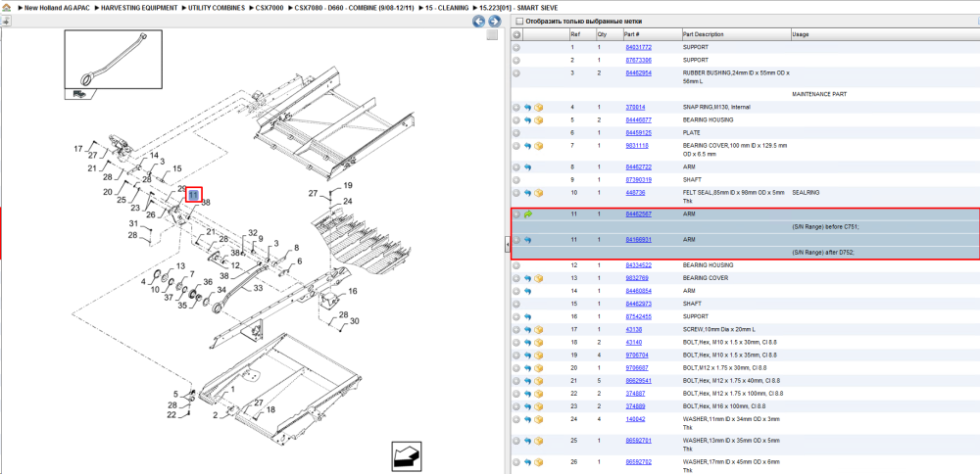This screenshot has height=474, width=980.
Task: Click blue arrow icon for SNAP RING row
Action: click(527, 108)
